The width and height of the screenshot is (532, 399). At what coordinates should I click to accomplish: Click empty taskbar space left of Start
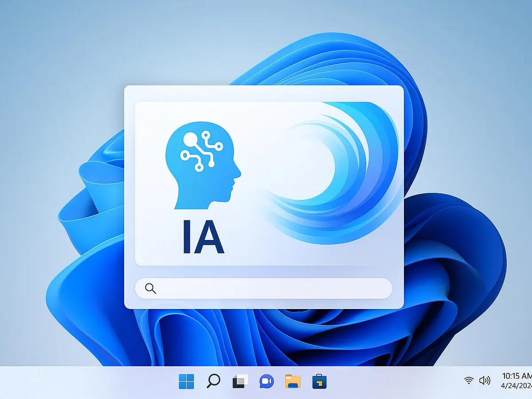(89, 382)
